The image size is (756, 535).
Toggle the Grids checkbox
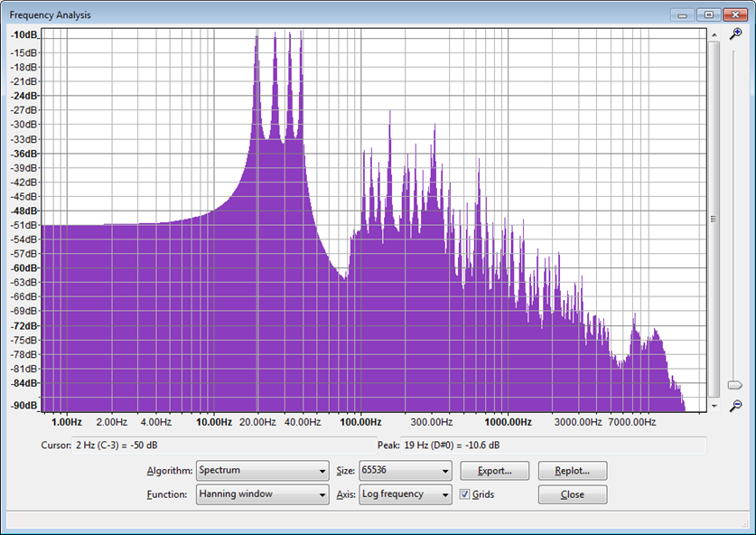(x=465, y=494)
